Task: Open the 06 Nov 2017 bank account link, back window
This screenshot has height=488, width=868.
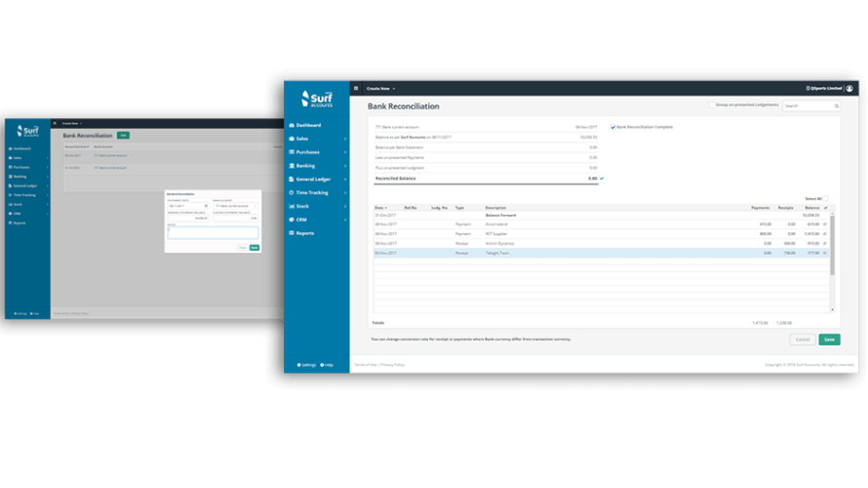Action: (112, 155)
